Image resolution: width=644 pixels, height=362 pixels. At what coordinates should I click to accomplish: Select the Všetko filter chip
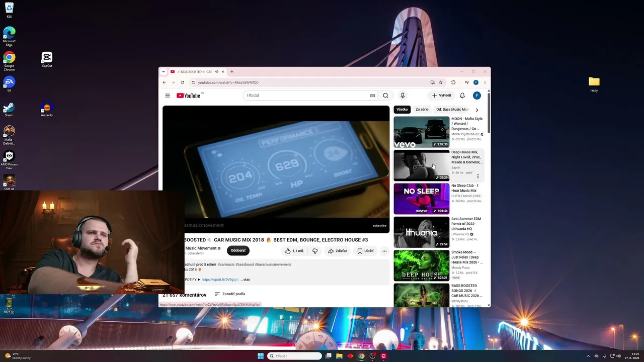402,110
